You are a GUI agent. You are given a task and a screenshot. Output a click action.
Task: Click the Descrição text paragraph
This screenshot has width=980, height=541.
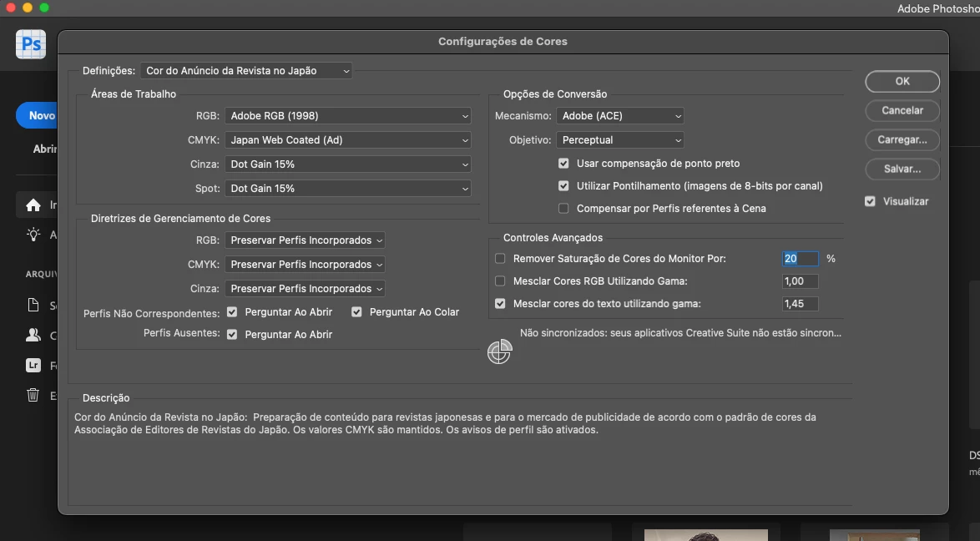(445, 423)
